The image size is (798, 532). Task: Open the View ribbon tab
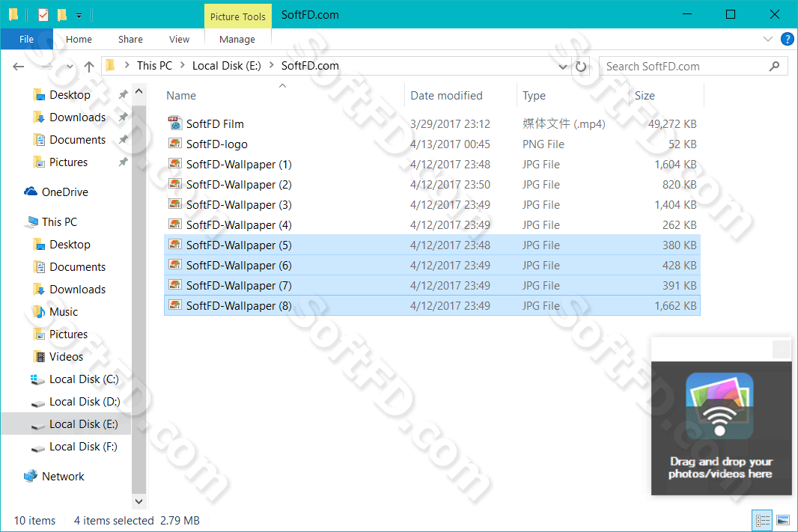(179, 39)
